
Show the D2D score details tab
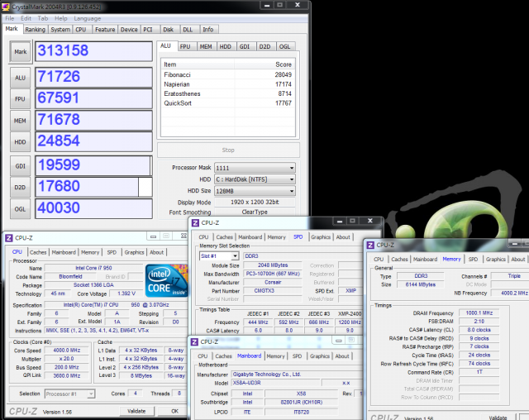pos(264,46)
